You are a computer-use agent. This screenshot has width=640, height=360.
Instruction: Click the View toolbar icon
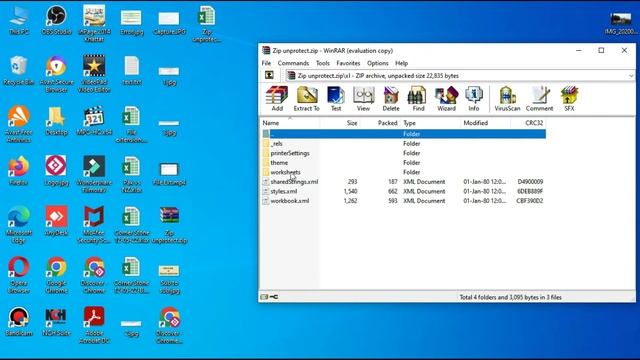(363, 99)
